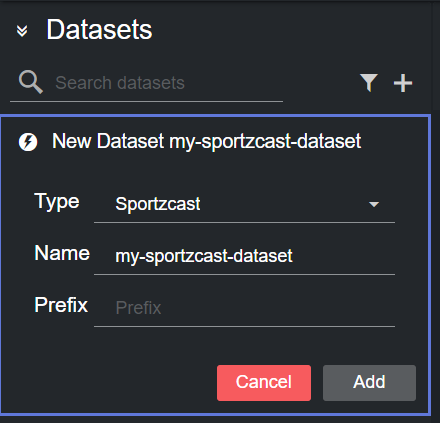Click the Add button

pyautogui.click(x=369, y=383)
